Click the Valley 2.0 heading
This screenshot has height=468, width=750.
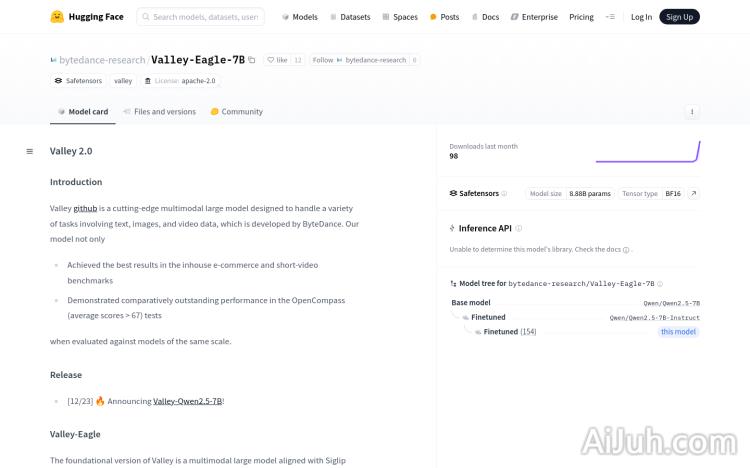71,151
